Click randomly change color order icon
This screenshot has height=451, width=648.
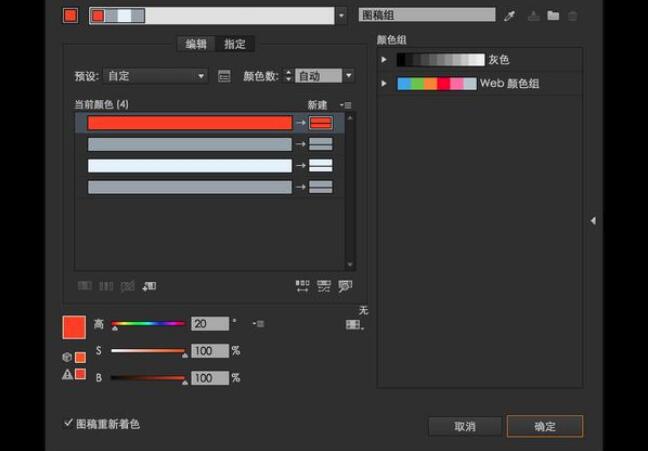click(303, 286)
